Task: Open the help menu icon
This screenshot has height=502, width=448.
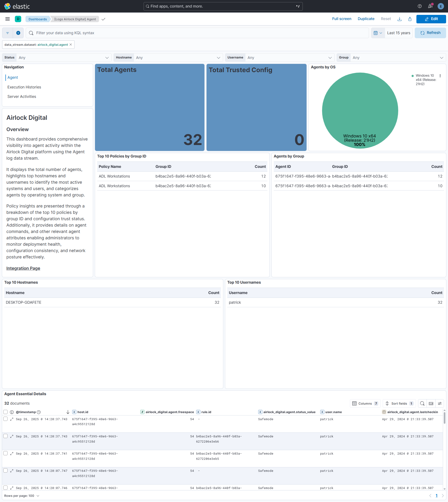Action: 419,6
